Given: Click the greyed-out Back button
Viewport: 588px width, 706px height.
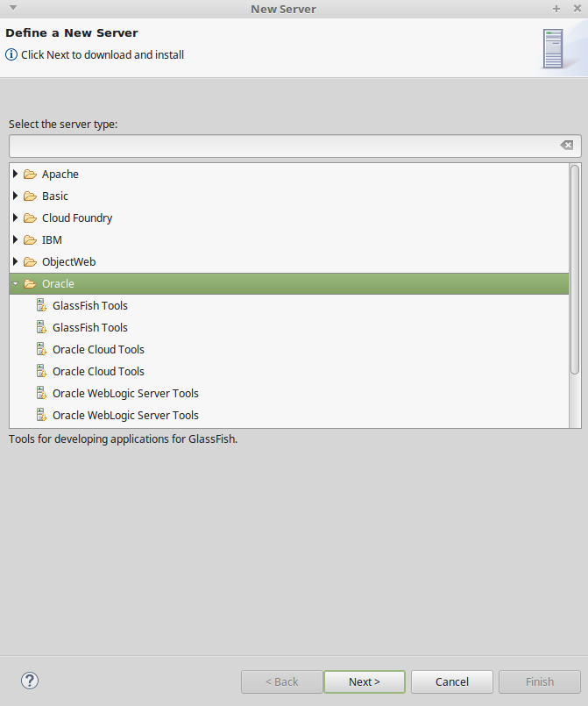Looking at the screenshot, I should coord(281,681).
